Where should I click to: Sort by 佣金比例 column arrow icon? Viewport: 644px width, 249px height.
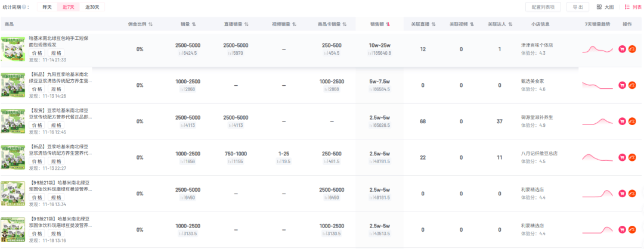pos(150,24)
